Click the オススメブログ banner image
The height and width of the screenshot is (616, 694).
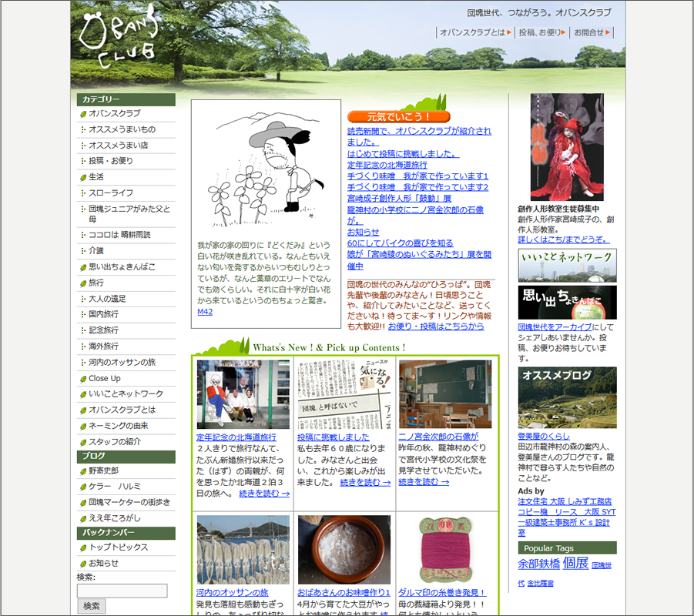[568, 397]
